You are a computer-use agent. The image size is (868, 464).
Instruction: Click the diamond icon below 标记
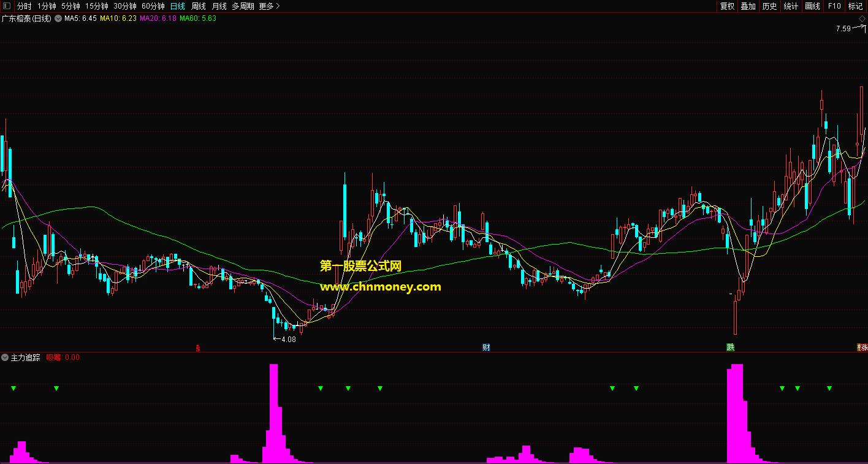click(862, 20)
